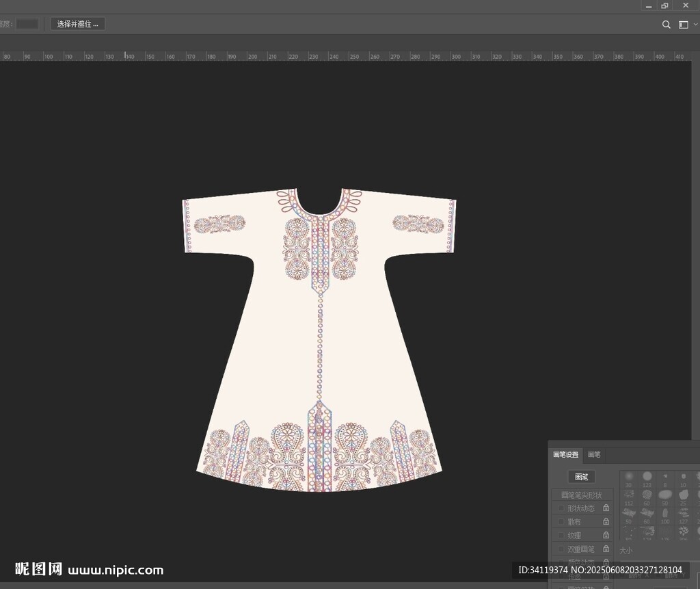Click the dress artwork on the canvas
Screen dimensions: 700x589
[319, 342]
